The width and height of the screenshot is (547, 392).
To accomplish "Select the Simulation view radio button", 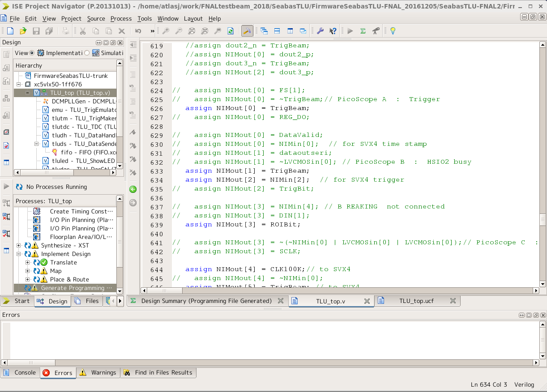I will [87, 53].
